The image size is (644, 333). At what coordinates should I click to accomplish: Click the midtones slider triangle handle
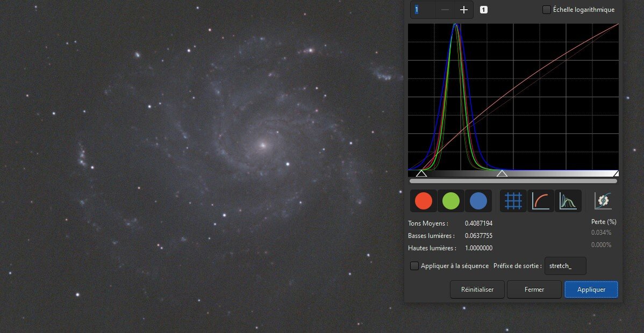pos(502,173)
